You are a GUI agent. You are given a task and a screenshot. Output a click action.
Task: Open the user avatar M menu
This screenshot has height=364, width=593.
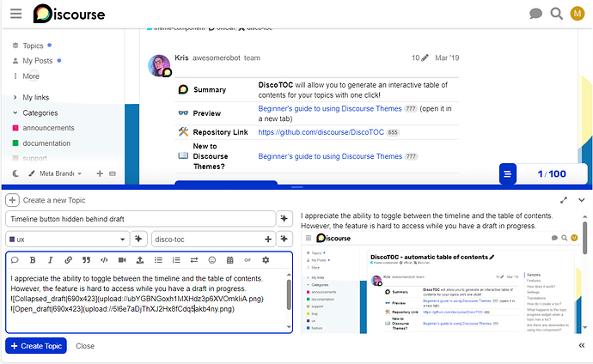coord(578,14)
